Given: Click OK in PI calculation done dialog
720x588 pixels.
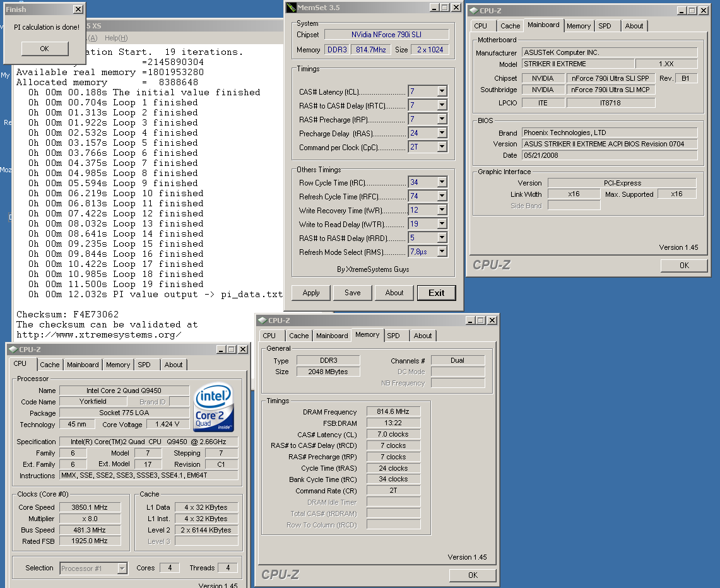Looking at the screenshot, I should coord(45,49).
